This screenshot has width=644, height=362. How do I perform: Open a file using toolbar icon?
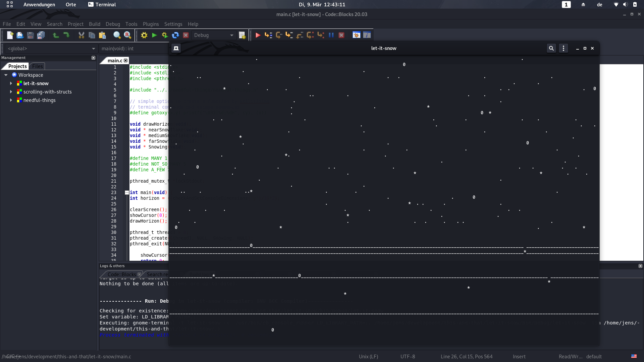click(x=20, y=35)
